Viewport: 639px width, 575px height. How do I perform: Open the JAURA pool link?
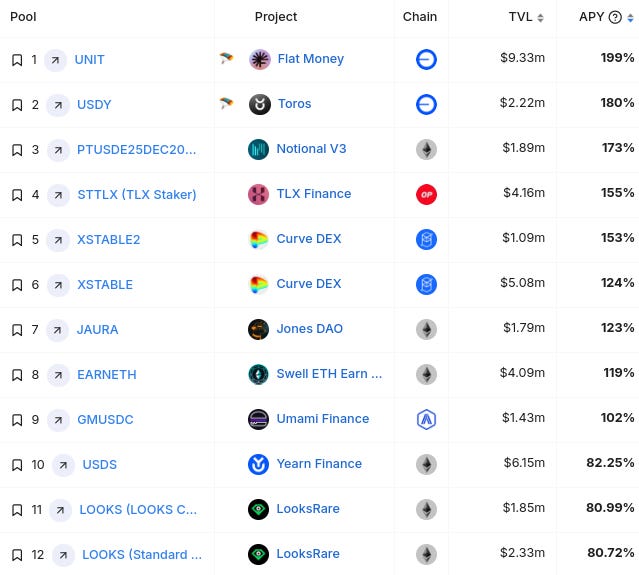tap(97, 329)
